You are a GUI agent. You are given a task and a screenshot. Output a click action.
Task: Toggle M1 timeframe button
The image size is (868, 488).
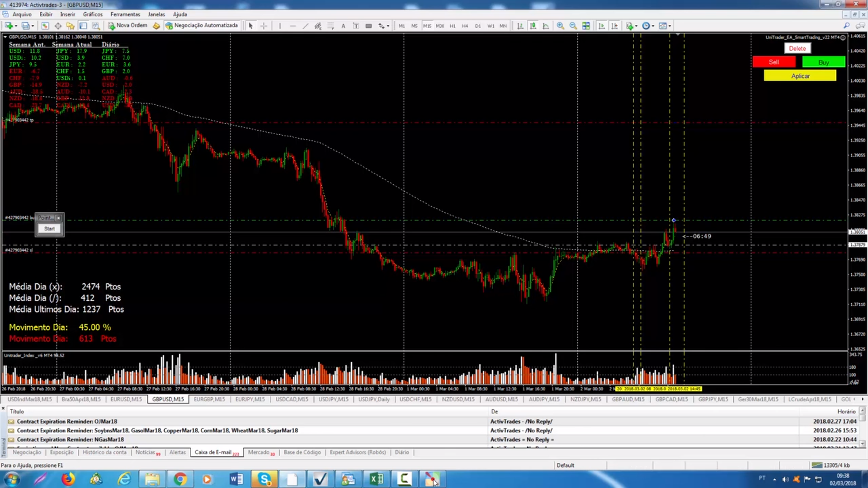tap(401, 26)
